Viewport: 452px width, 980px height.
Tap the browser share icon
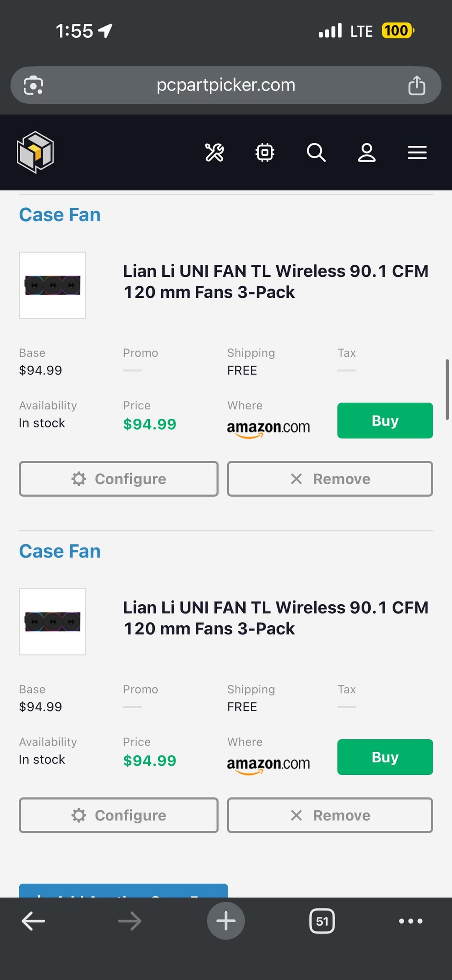(416, 85)
